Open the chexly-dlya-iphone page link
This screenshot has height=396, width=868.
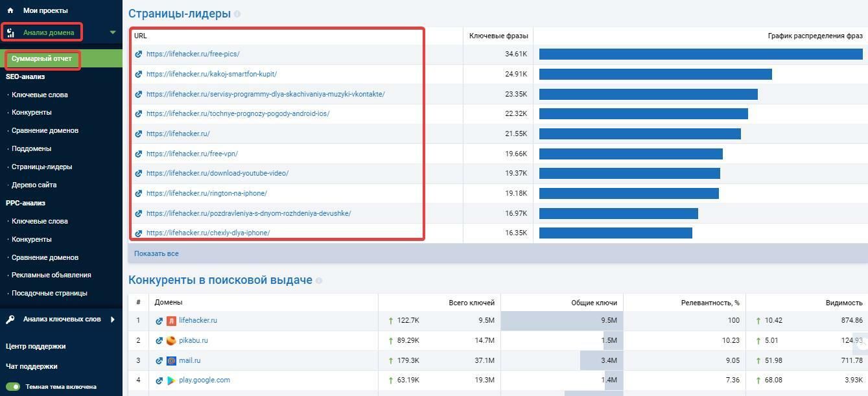(x=208, y=233)
